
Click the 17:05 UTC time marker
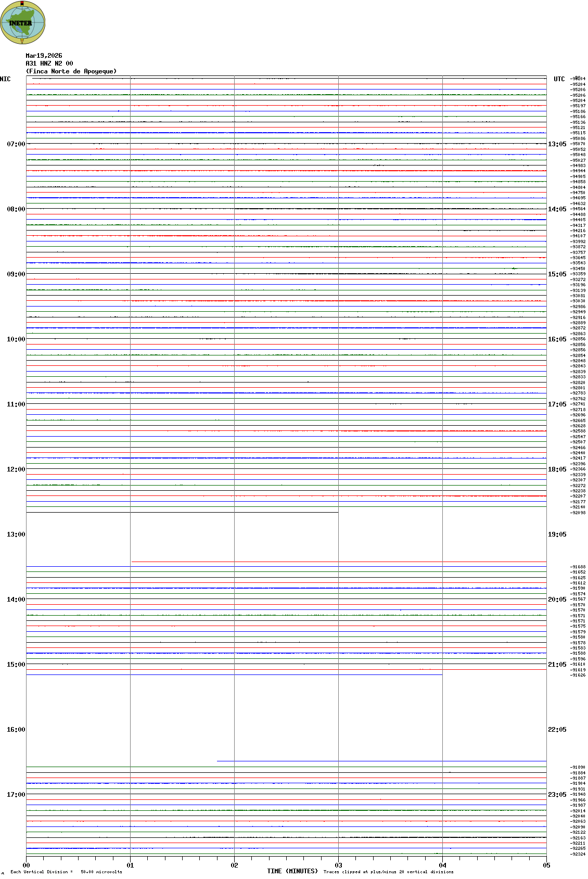pyautogui.click(x=557, y=404)
